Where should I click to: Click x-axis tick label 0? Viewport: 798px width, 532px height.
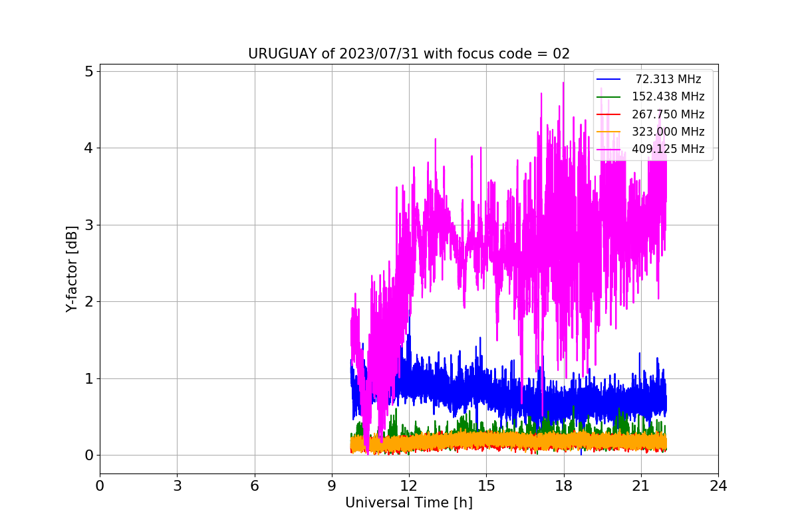100,486
